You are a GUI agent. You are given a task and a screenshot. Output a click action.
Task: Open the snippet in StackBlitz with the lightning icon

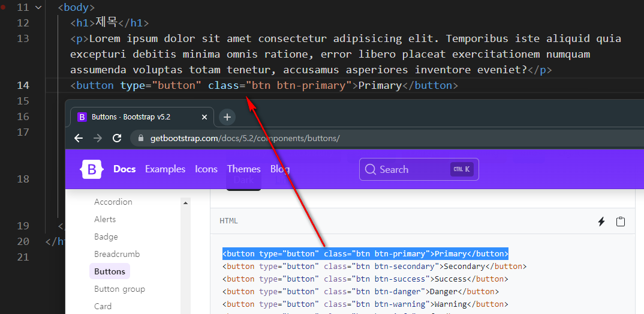coord(601,222)
